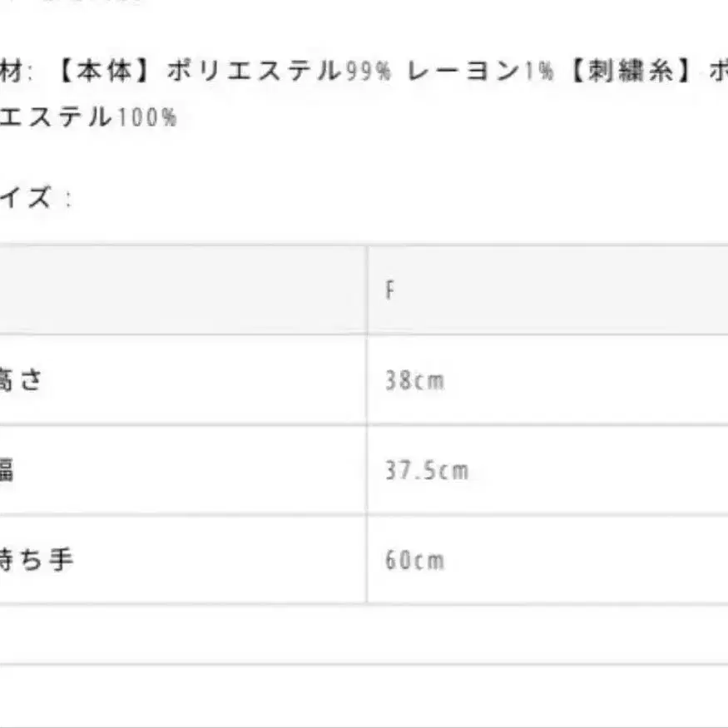This screenshot has width=728, height=728.
Task: Click the 【刺繍糸】 embroidery thread label
Action: coord(630,72)
